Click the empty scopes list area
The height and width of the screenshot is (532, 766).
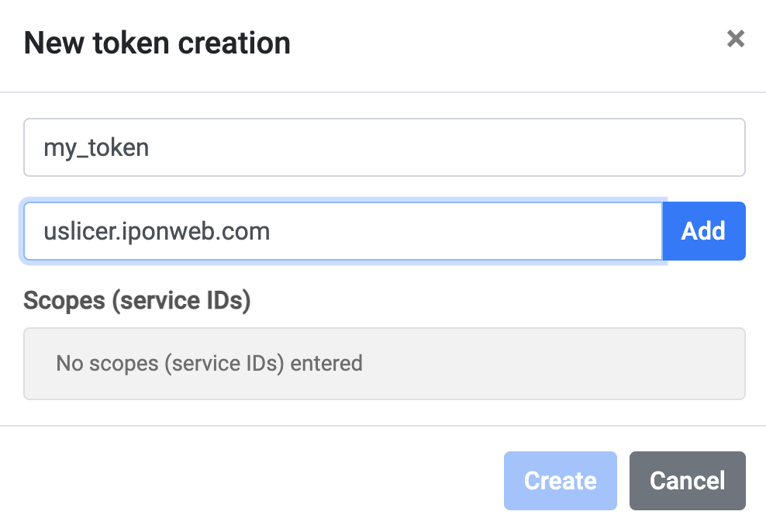point(384,363)
